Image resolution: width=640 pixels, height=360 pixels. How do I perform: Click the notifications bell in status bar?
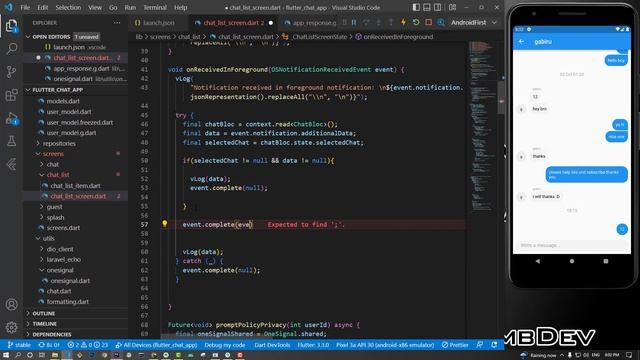494,345
